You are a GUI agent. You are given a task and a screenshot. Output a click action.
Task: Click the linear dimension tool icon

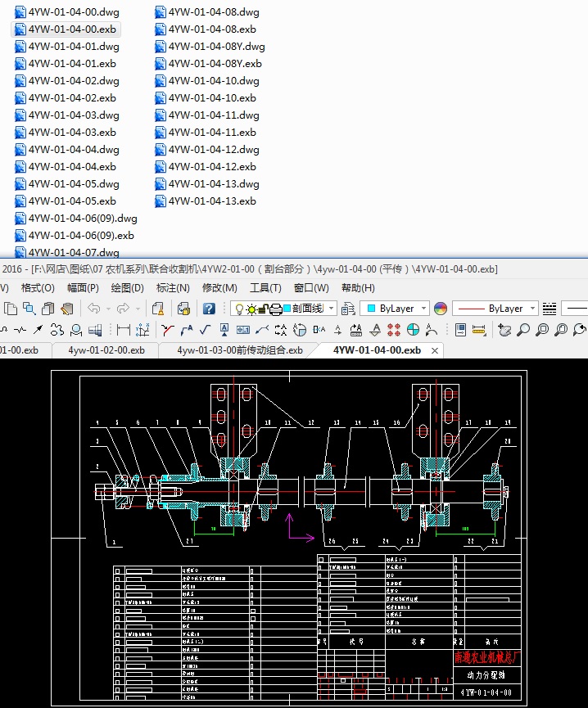(x=123, y=330)
